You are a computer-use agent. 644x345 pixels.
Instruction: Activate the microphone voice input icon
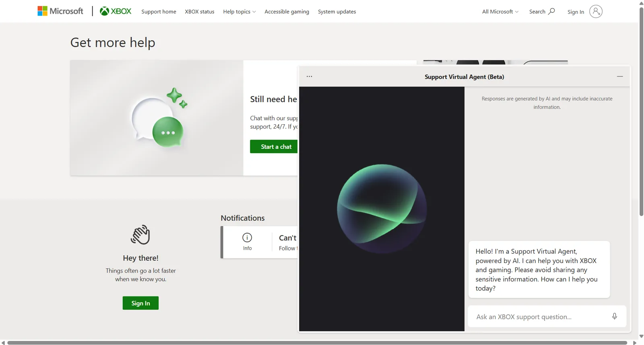pos(615,316)
